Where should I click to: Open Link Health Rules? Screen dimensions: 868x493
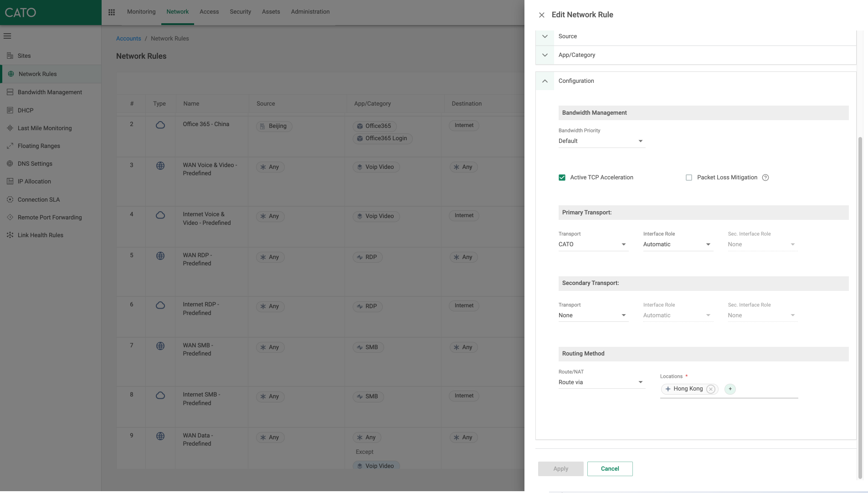pos(41,235)
